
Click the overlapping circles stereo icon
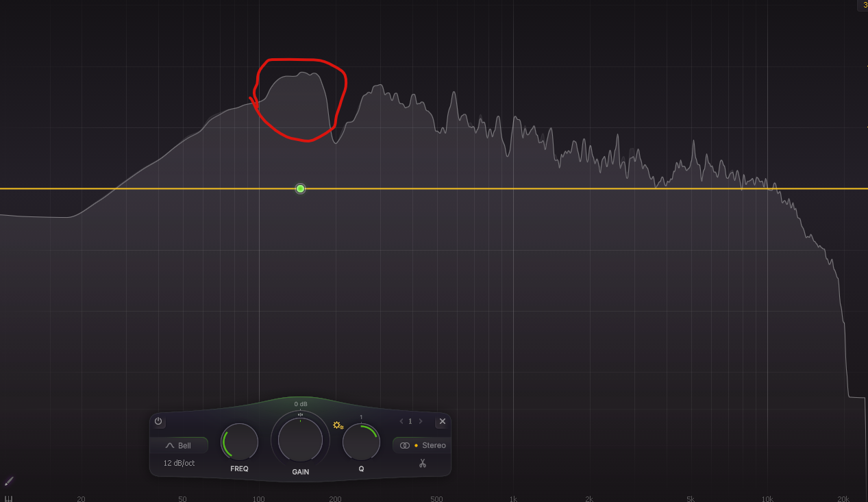405,445
